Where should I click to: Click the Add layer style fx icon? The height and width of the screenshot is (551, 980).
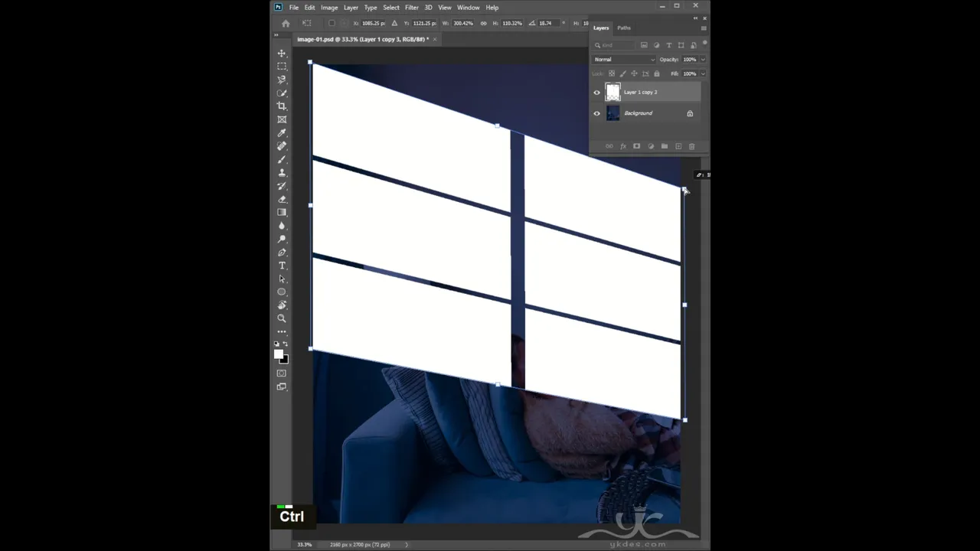pos(622,146)
